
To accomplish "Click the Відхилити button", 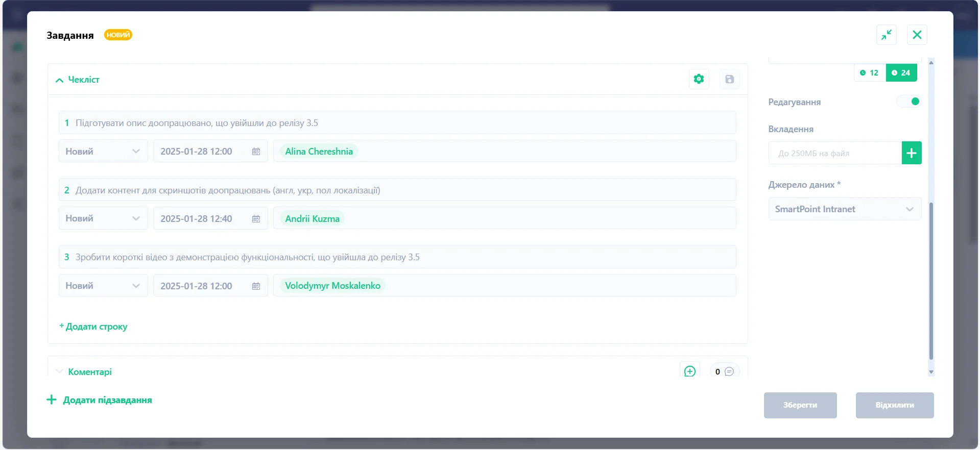I will click(895, 405).
